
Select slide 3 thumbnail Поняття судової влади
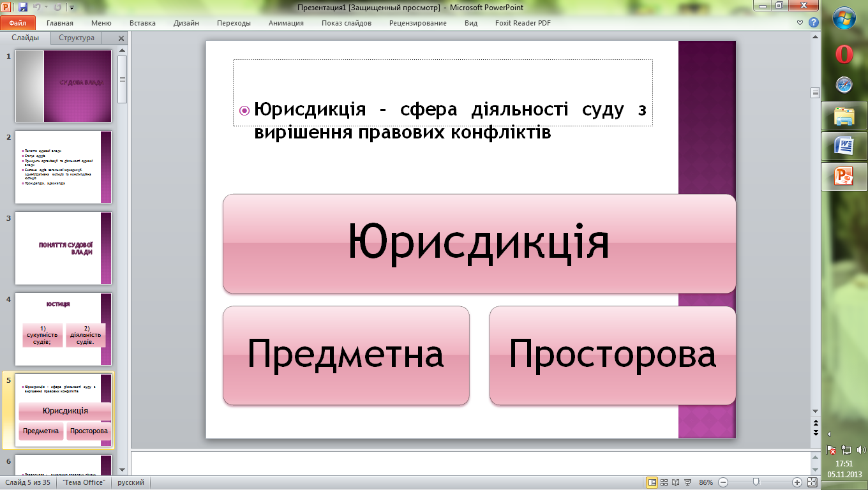pyautogui.click(x=63, y=248)
